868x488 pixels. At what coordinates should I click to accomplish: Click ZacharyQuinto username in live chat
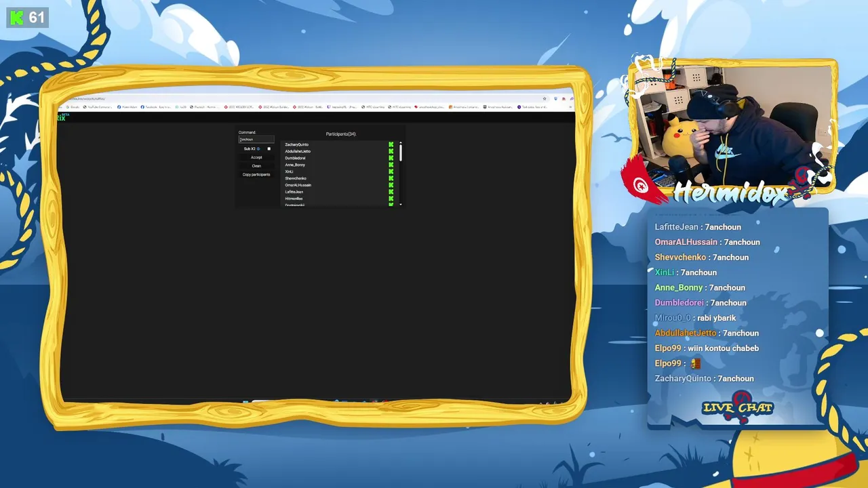pyautogui.click(x=683, y=379)
